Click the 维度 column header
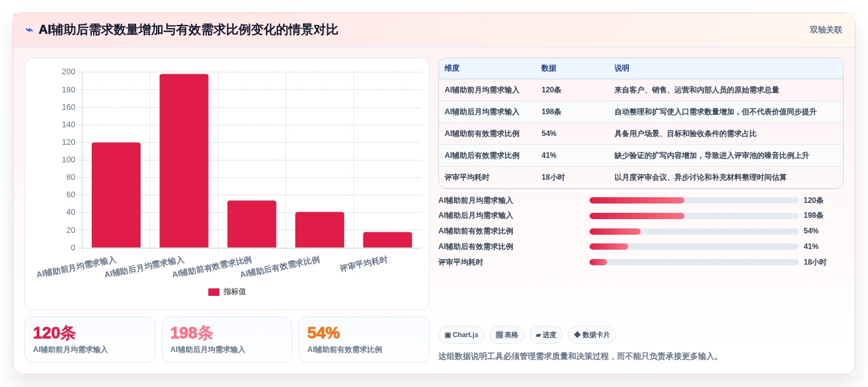The image size is (868, 387). (452, 69)
